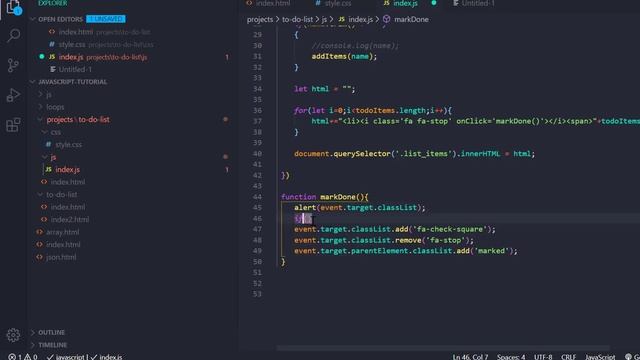This screenshot has width=640, height=360.
Task: Open index2.html in the file tree
Action: (x=70, y=220)
